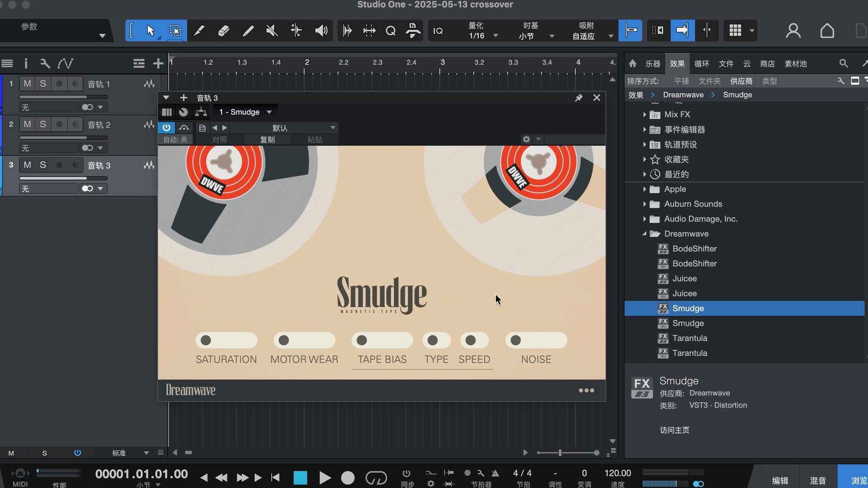Screen dimensions: 868x488
Task: Solo track 音轨 1
Action: tap(43, 84)
